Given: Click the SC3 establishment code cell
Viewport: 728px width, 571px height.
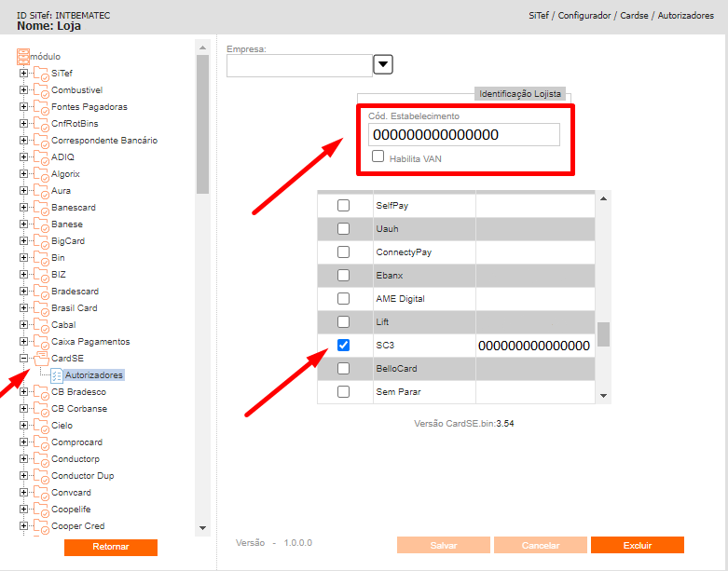Looking at the screenshot, I should [x=535, y=345].
